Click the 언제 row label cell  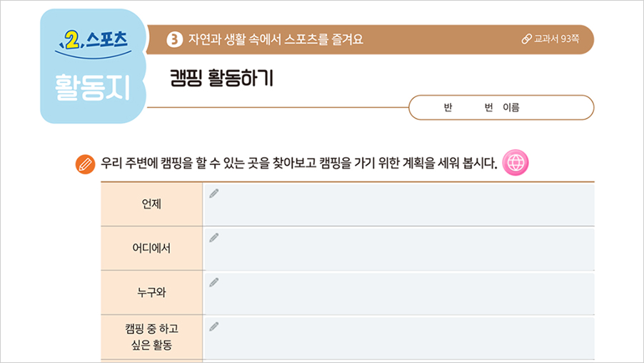(x=151, y=204)
